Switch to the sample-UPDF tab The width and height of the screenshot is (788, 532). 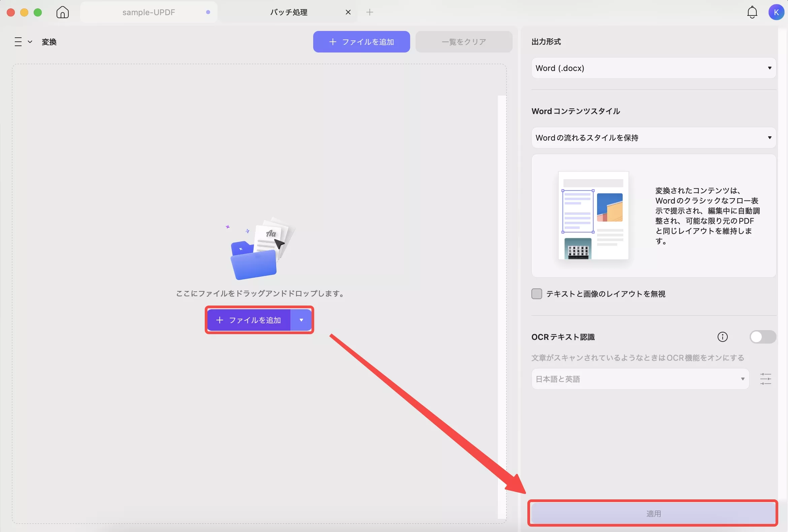pyautogui.click(x=149, y=12)
